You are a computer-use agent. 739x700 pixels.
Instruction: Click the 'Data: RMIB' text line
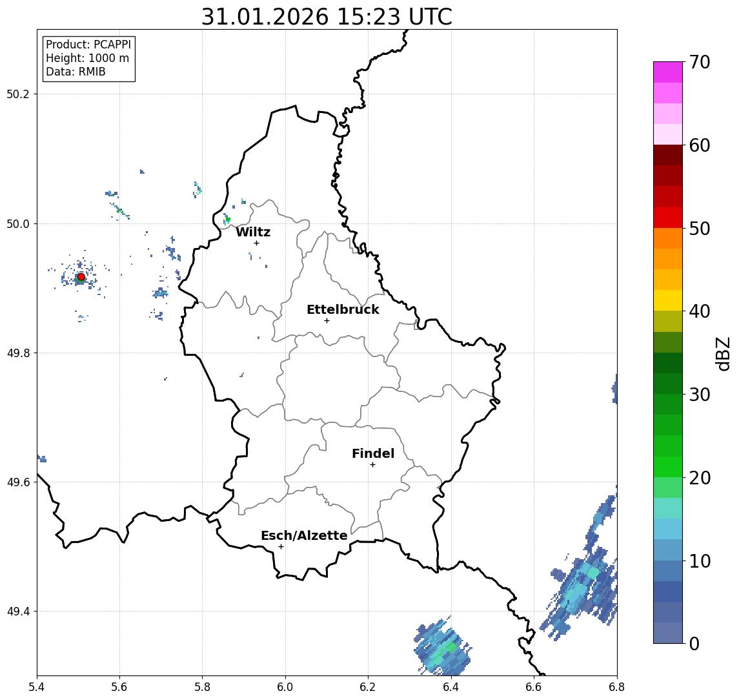click(x=76, y=72)
